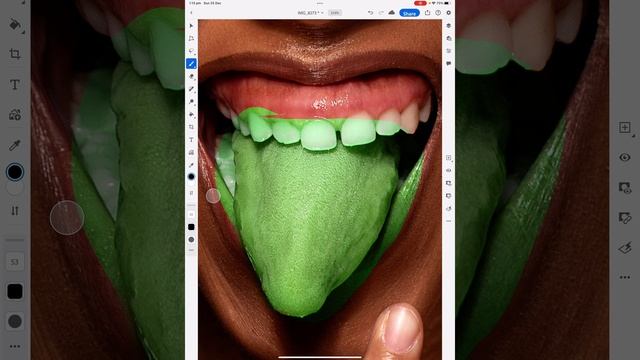Open Filters and Adjustments in the small taskbar

(449, 209)
